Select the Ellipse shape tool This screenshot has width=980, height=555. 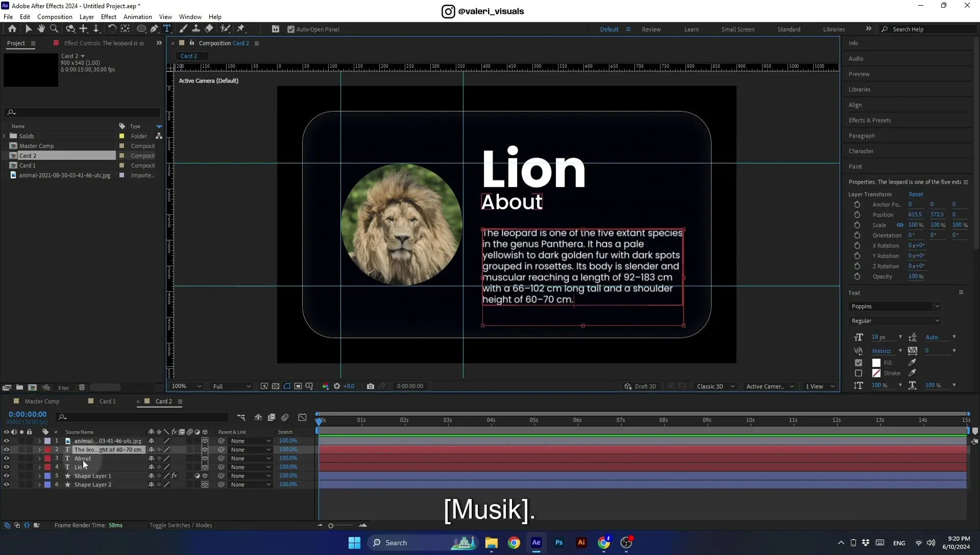[x=141, y=29]
